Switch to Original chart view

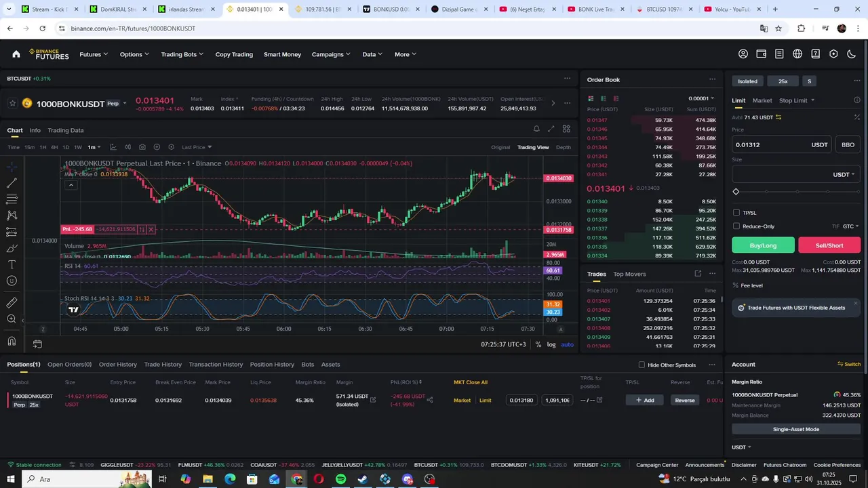coord(500,147)
